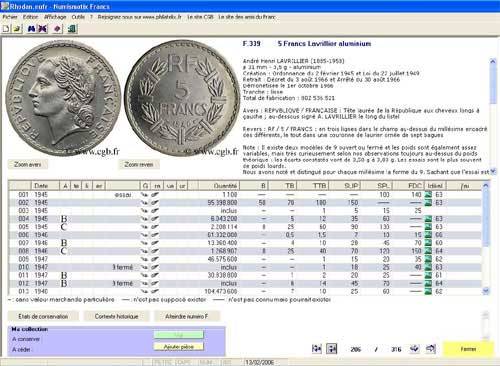
Task: Open Contexte historique
Action: pos(117,316)
